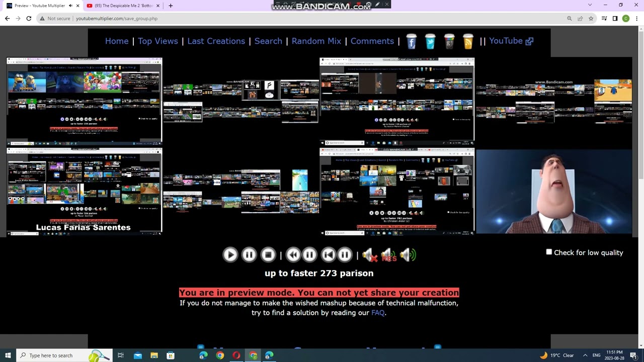The width and height of the screenshot is (644, 362).
Task: Click the animated man with tie video
Action: point(553,192)
